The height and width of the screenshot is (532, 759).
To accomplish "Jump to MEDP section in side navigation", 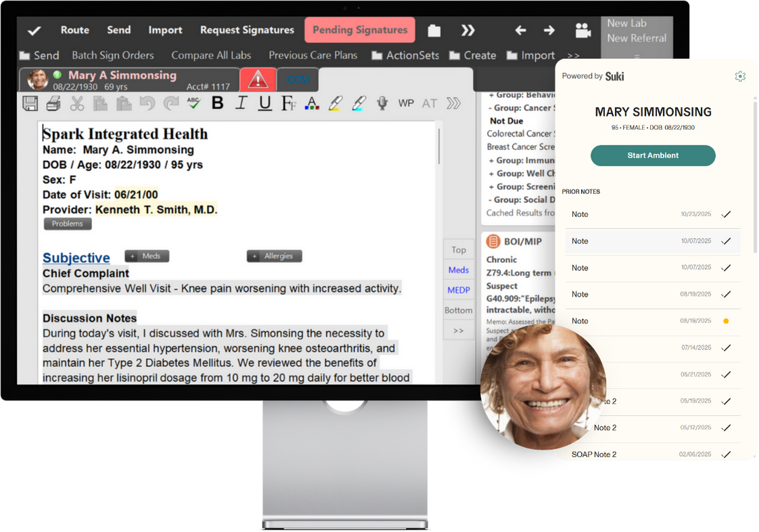I will [458, 290].
